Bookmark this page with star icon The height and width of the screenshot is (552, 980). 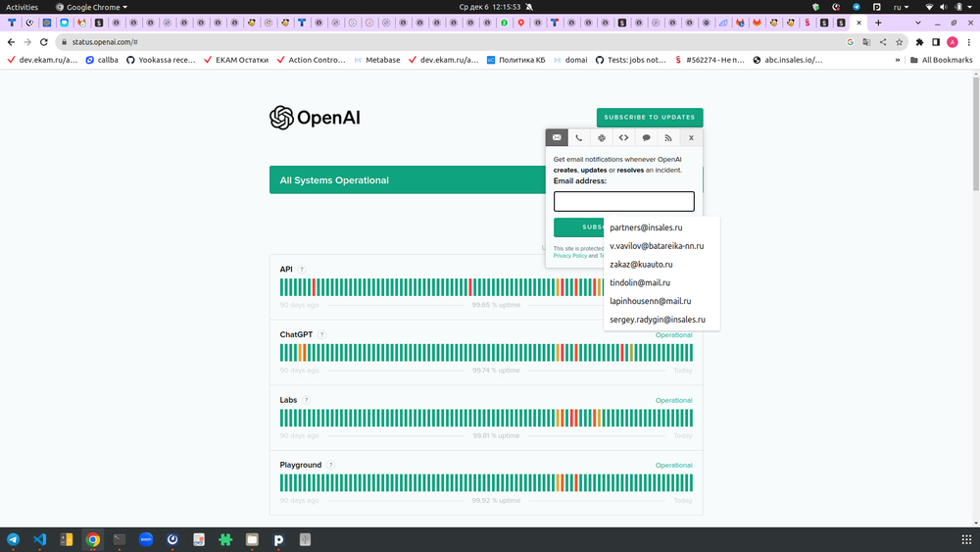[900, 42]
